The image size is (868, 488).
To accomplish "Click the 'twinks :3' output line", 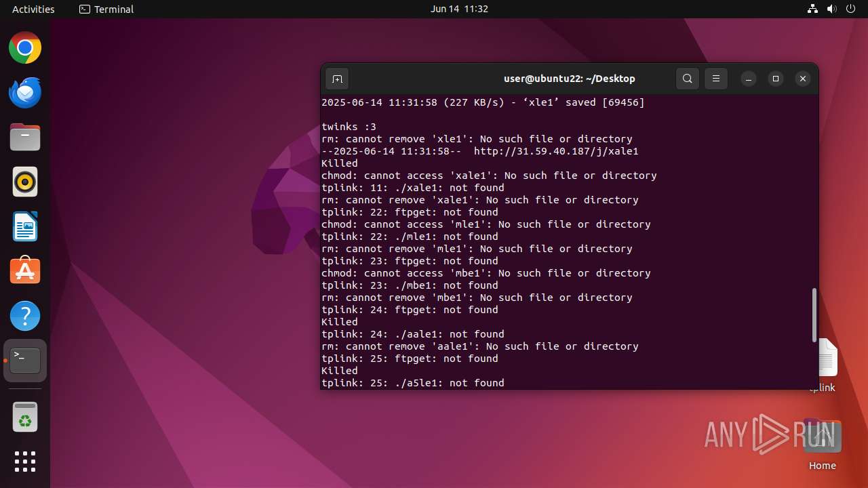I will coord(349,127).
